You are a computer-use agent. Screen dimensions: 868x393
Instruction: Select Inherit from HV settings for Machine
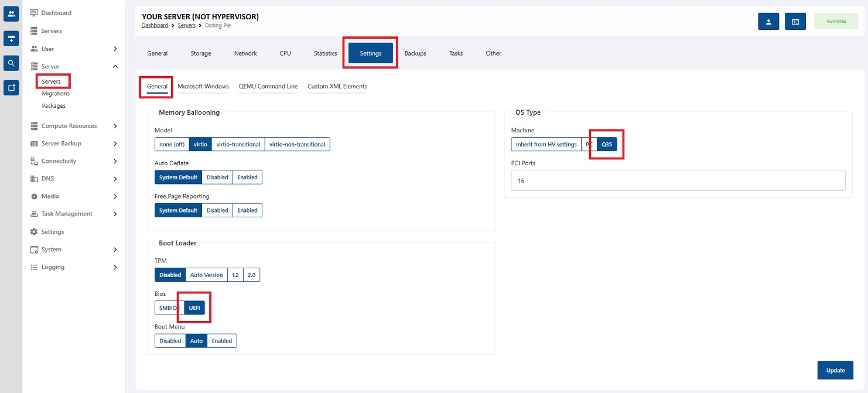point(546,144)
